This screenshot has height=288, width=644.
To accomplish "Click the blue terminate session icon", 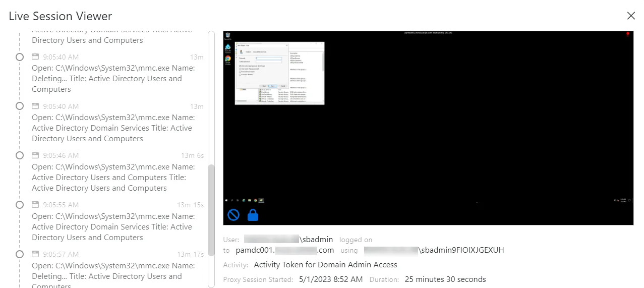I will coord(233,215).
